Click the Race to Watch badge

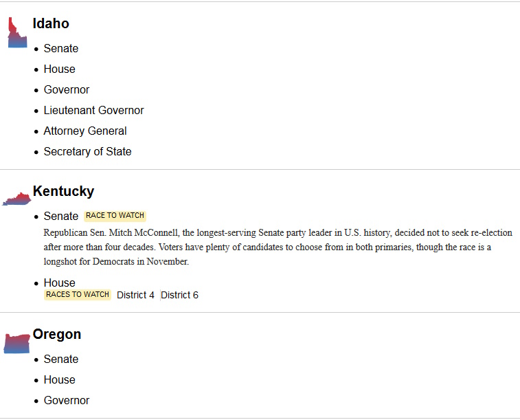point(115,216)
